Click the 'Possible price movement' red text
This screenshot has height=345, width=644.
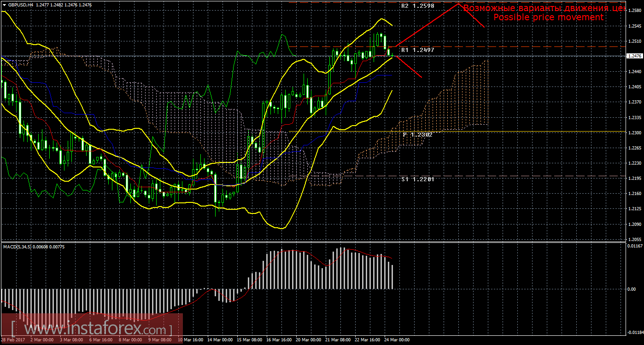pyautogui.click(x=548, y=17)
